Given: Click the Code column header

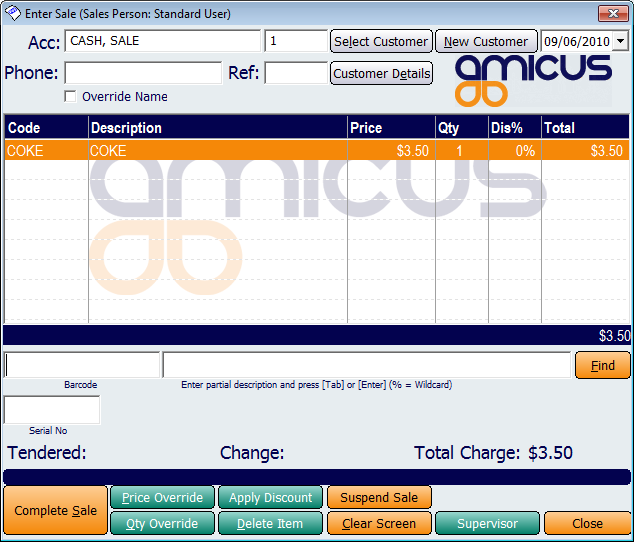Looking at the screenshot, I should click(46, 128).
